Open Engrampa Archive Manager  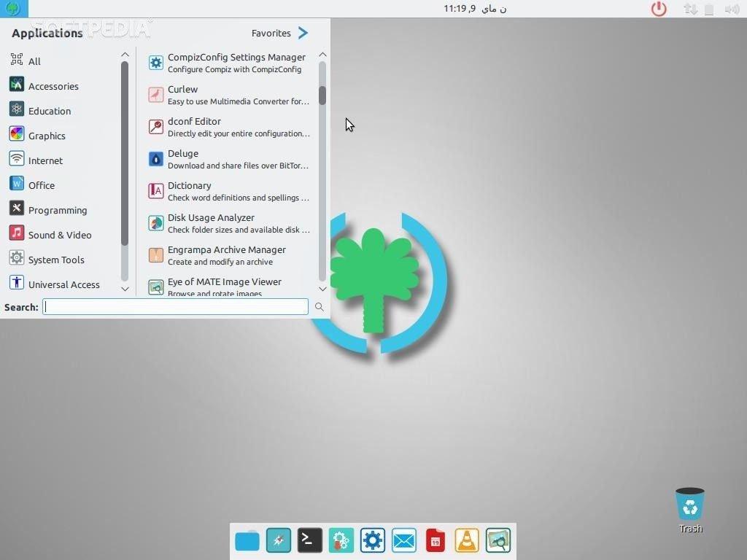click(x=228, y=255)
